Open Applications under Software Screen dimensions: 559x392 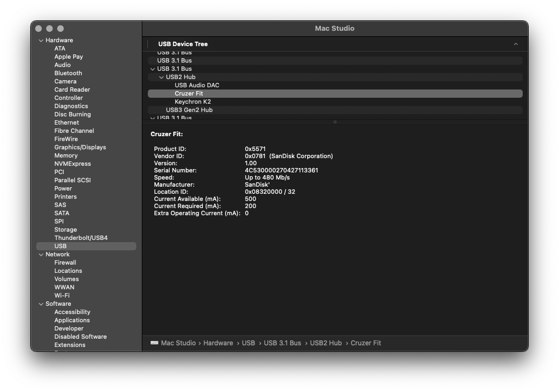click(x=72, y=321)
